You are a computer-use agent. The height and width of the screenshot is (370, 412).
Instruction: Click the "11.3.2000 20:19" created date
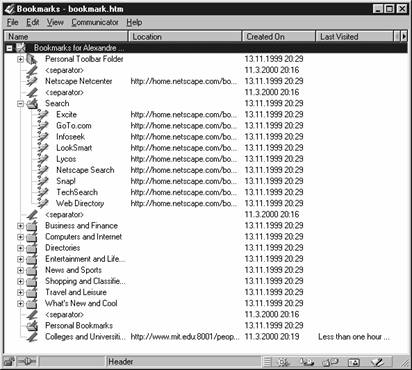[x=272, y=337]
